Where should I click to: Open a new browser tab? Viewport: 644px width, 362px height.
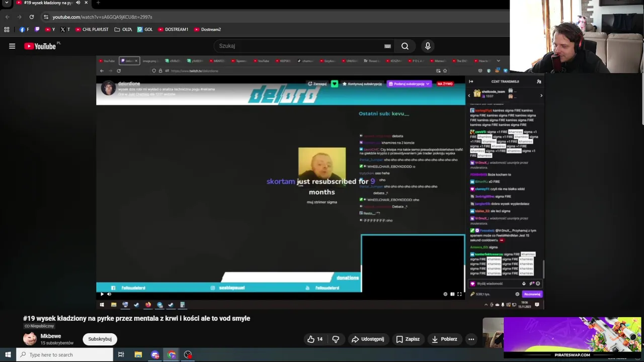[x=98, y=3]
